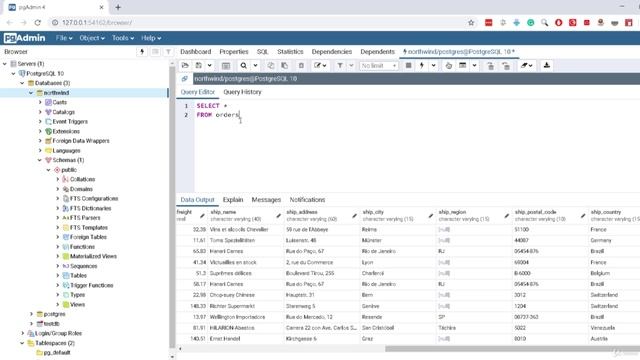The image size is (640, 360).
Task: Open the Execute options dropdown arrow
Action: coord(433,65)
